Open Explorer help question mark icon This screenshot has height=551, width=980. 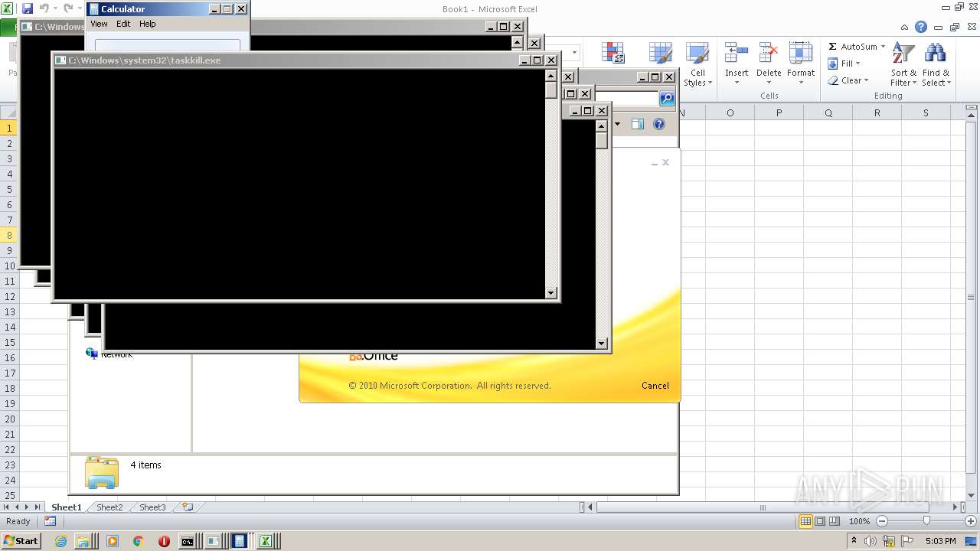[x=659, y=125]
